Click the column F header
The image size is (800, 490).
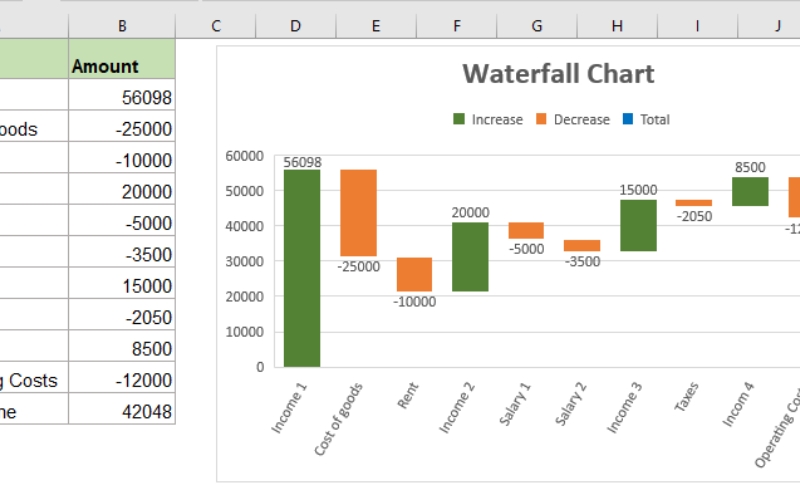(x=457, y=26)
